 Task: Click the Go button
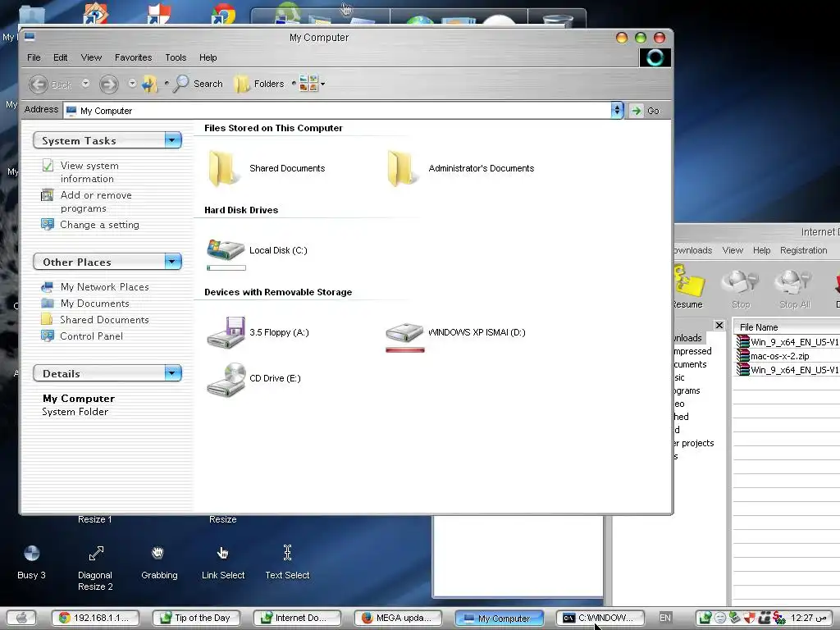(x=646, y=111)
